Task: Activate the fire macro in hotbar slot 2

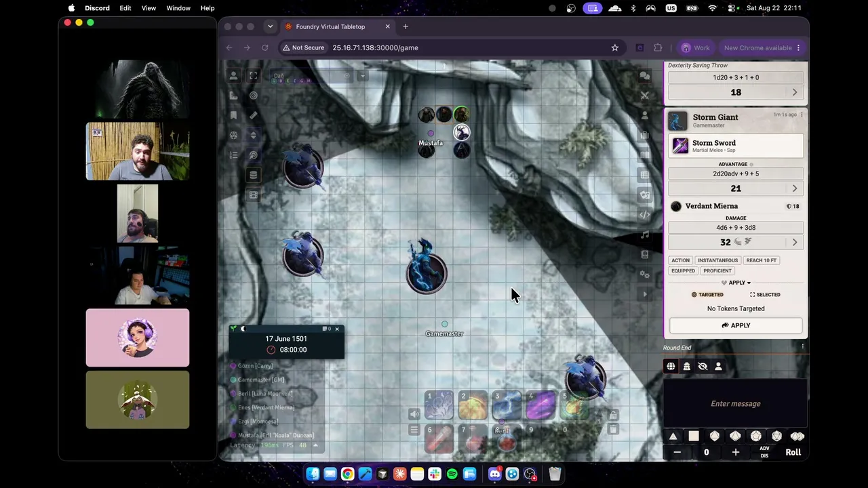Action: [473, 406]
